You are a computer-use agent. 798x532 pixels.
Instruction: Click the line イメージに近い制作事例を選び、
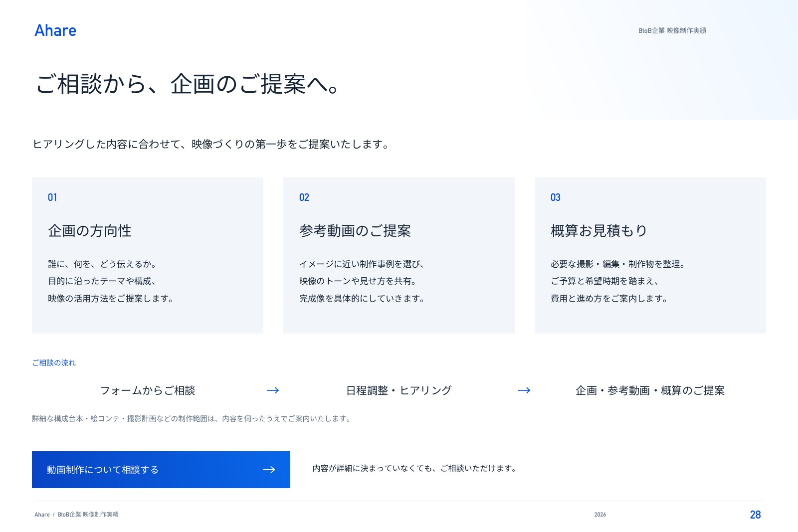(x=362, y=264)
